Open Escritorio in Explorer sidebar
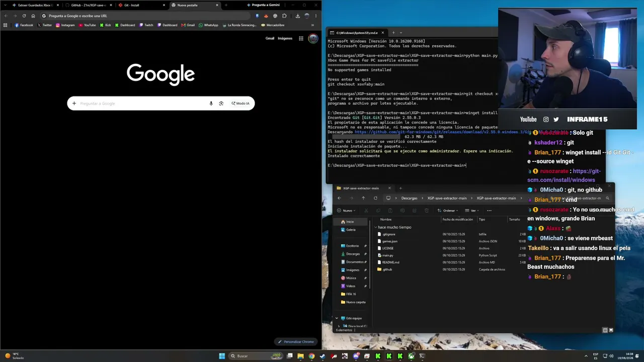The image size is (644, 362). coord(352,246)
